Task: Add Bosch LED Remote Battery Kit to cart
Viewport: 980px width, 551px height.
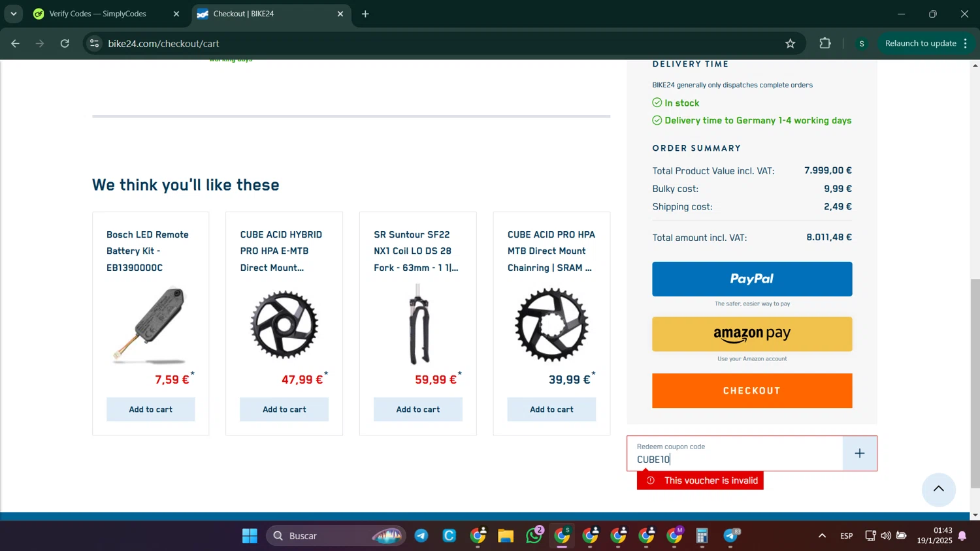Action: [x=151, y=409]
